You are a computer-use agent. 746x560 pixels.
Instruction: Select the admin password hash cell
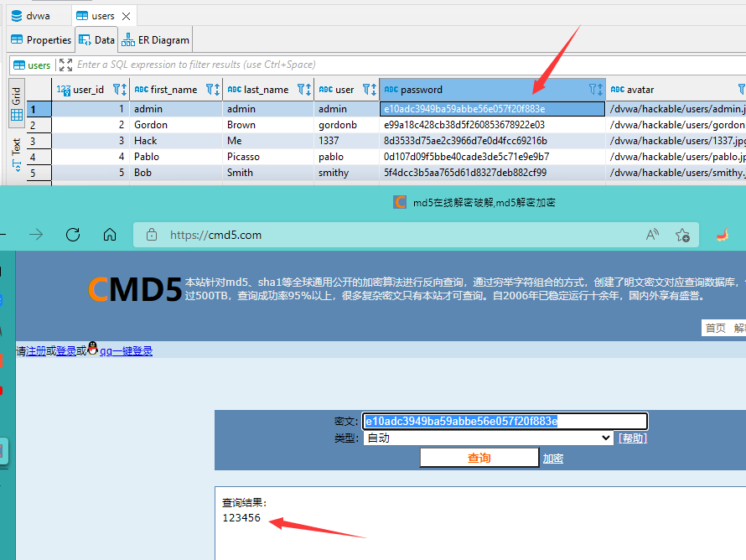pos(492,109)
